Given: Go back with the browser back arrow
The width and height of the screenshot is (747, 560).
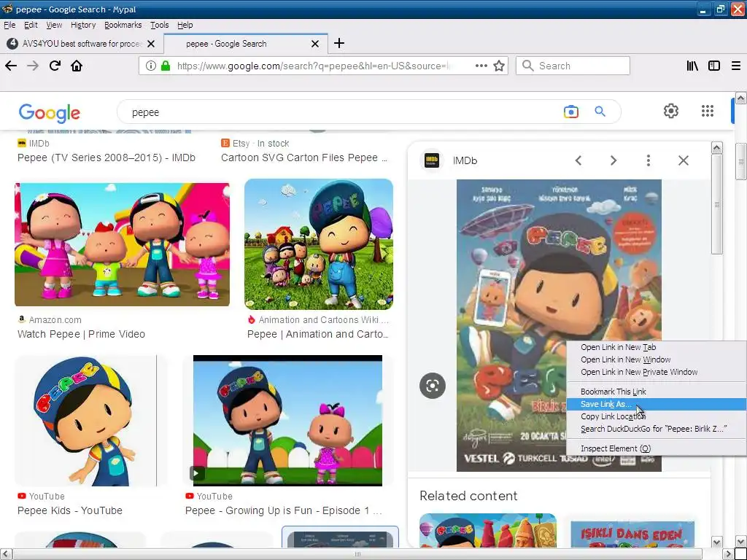Looking at the screenshot, I should (11, 66).
